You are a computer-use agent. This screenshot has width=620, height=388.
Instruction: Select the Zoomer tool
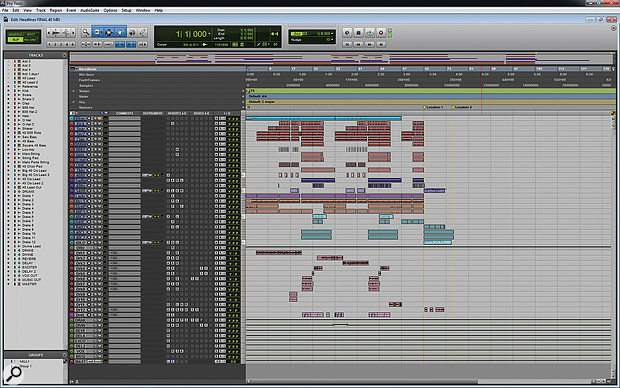[85, 32]
